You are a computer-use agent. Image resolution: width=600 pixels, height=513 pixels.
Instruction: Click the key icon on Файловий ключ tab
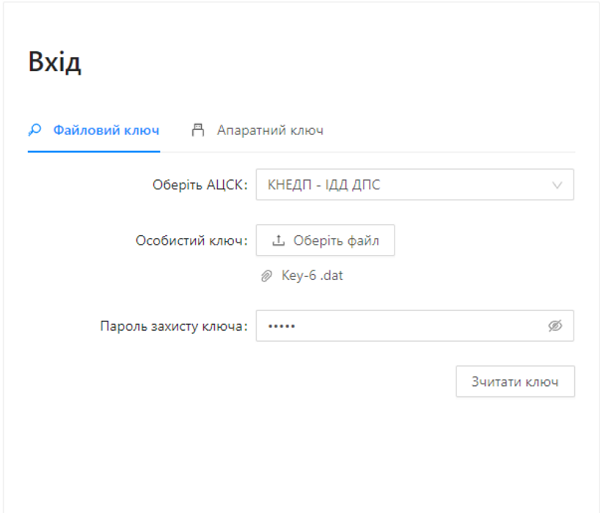[x=35, y=130]
